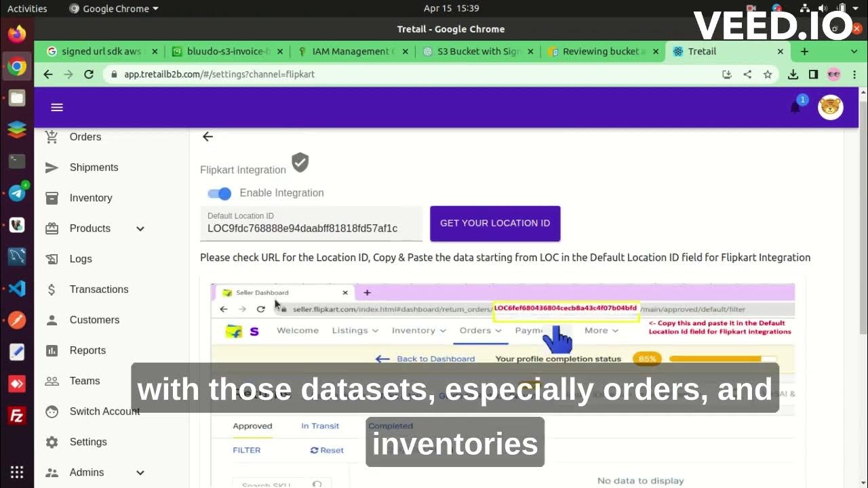Click the Shipments arrow icon in the sidebar

coord(52,167)
